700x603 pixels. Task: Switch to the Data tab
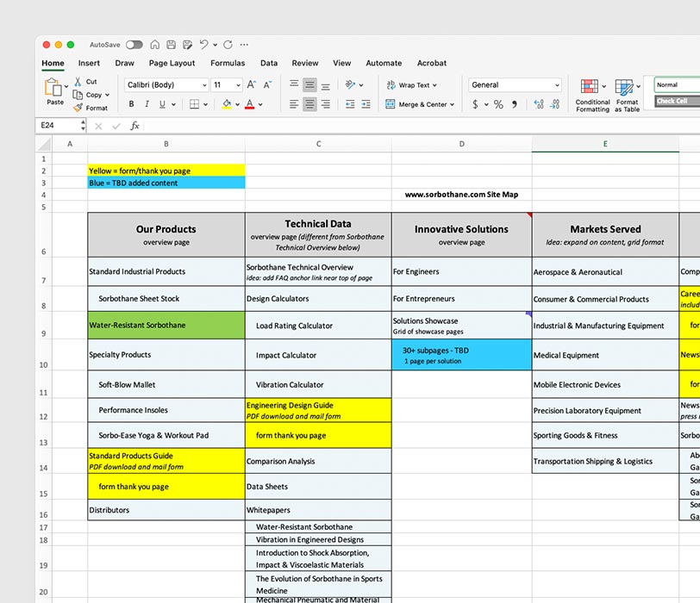(269, 63)
